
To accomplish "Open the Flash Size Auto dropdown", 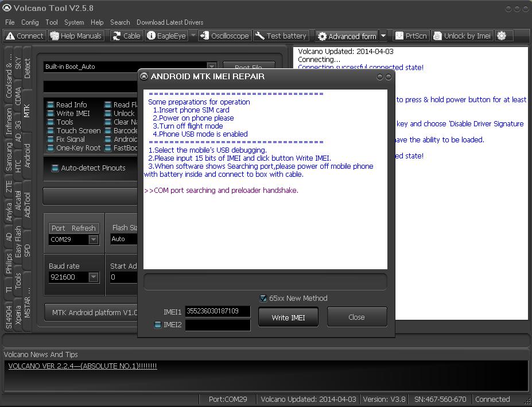I will click(124, 239).
